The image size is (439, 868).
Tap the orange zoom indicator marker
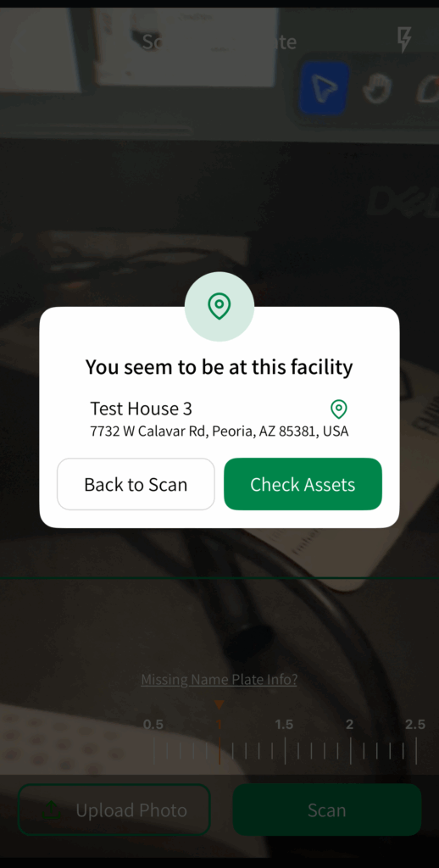[219, 704]
